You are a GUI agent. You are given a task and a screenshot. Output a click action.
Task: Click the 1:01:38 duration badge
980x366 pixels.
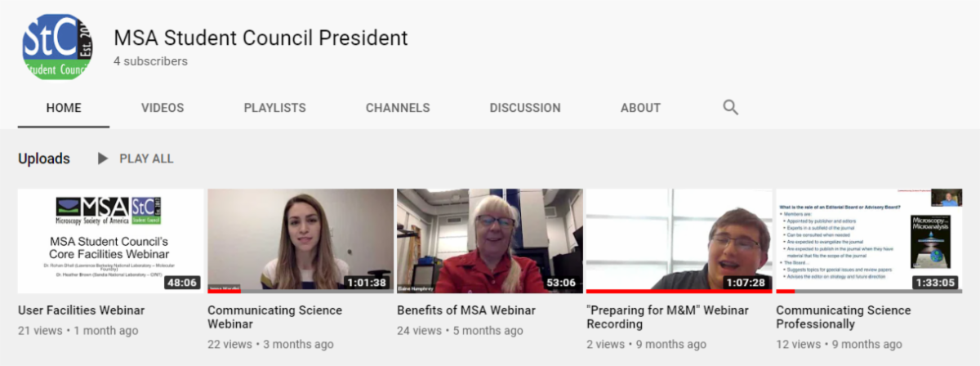367,283
